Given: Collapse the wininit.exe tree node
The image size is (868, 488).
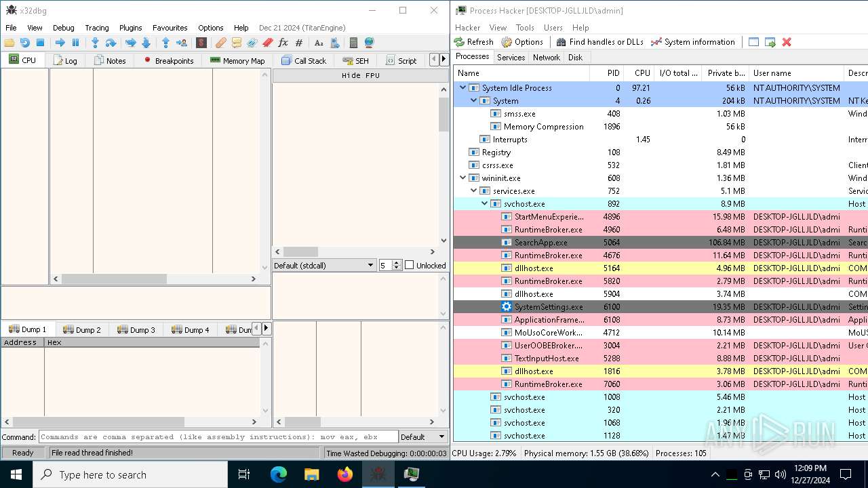Looking at the screenshot, I should (463, 178).
